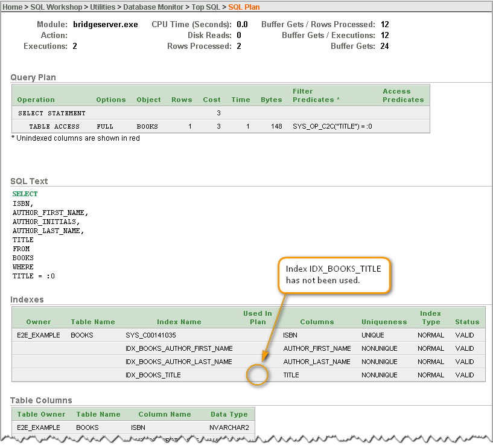Image resolution: width=493 pixels, height=448 pixels.
Task: Select the ISBN row under Table Columns
Action: [x=138, y=427]
